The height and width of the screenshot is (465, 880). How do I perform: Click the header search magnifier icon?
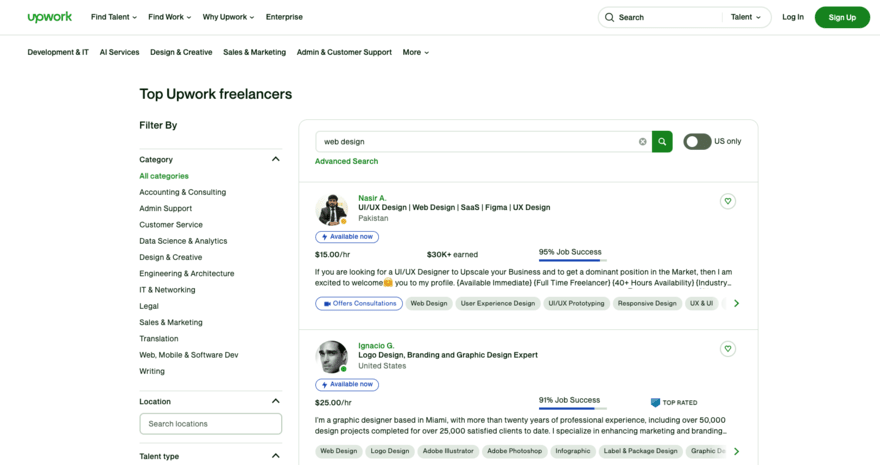click(x=609, y=17)
